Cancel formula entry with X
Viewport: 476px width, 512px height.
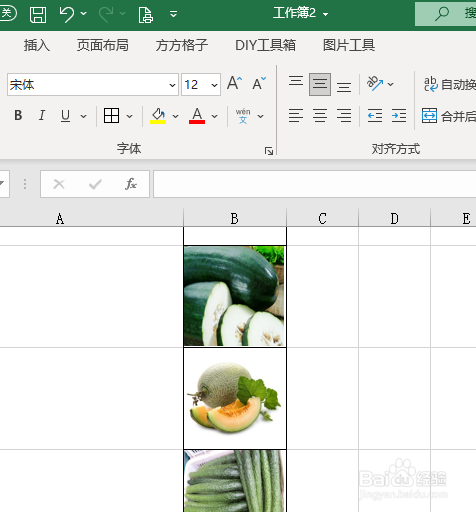59,184
